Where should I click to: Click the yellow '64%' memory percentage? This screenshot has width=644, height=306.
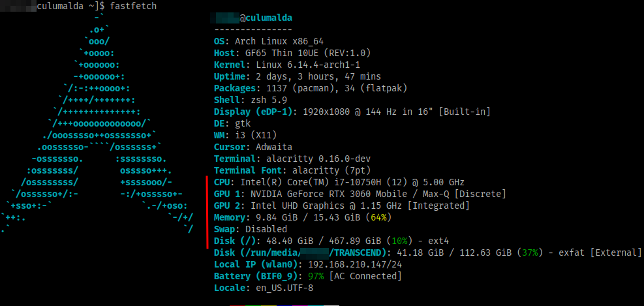click(378, 217)
